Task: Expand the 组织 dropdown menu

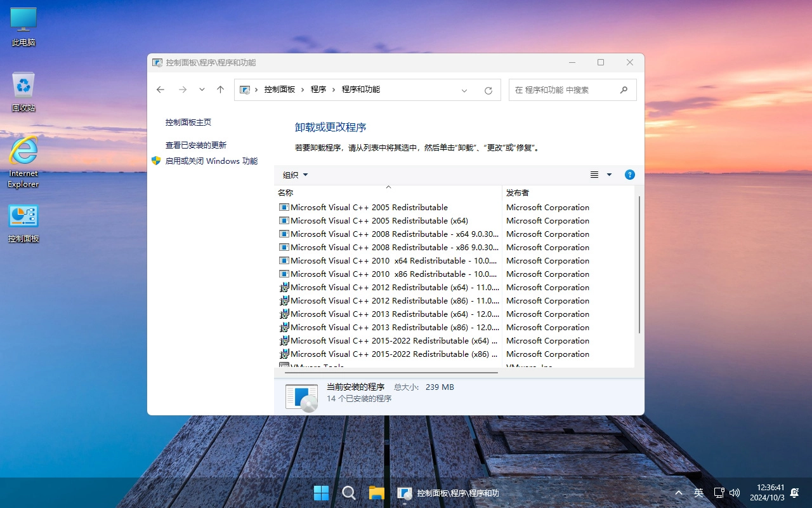Action: point(294,175)
